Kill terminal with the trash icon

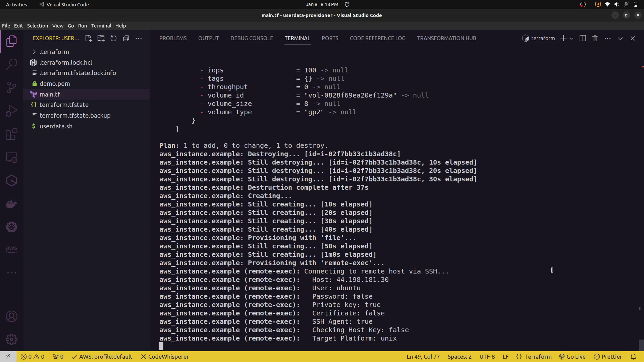(x=595, y=38)
